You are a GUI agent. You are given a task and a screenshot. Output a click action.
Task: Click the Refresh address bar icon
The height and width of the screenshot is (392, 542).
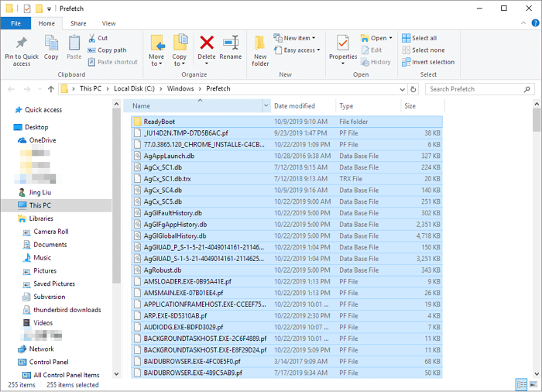413,89
